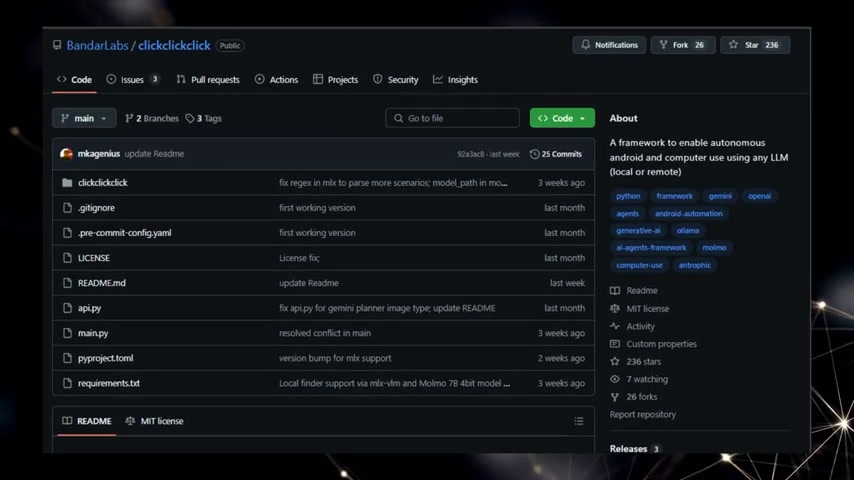The width and height of the screenshot is (854, 480).
Task: Click the file icon beside pyproject.toml
Action: [x=67, y=358]
